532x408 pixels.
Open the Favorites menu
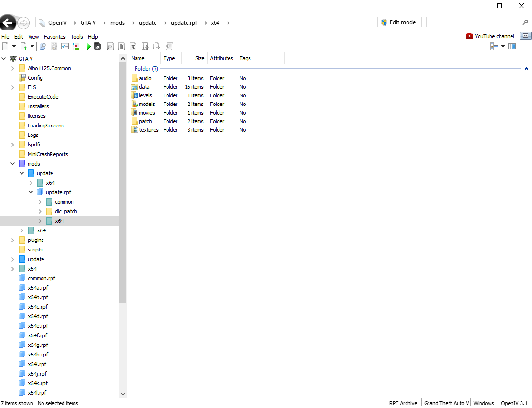coord(54,37)
